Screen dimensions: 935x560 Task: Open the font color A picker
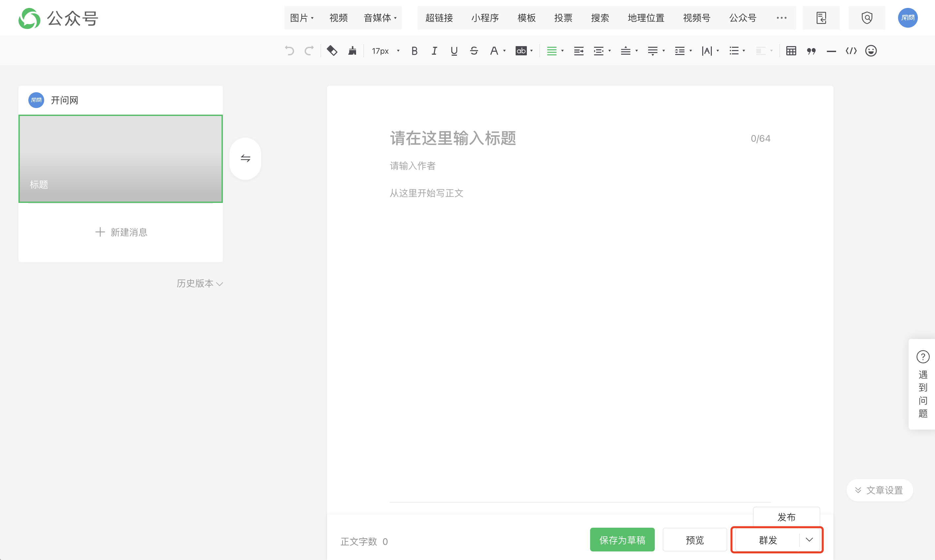(494, 51)
